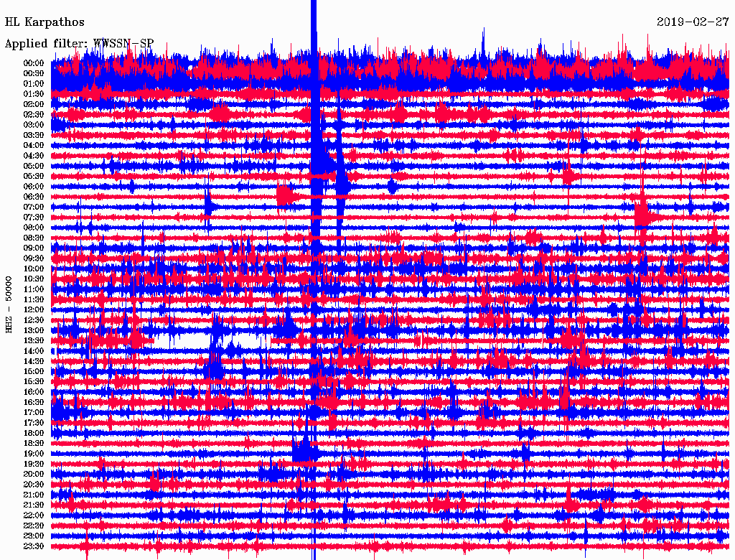Select the 10:00 time label
Image resolution: width=735 pixels, height=560 pixels.
coord(34,269)
